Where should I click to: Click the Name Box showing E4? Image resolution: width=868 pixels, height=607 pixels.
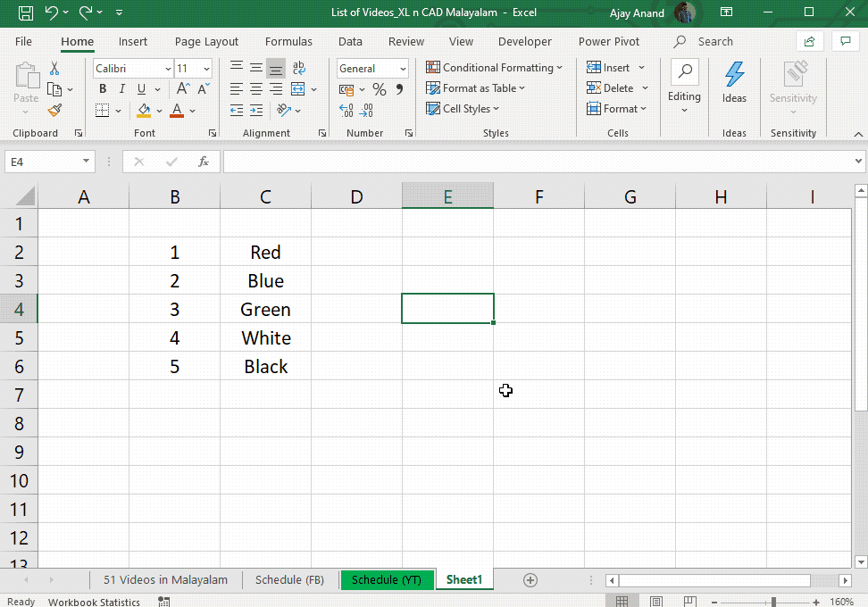pos(50,162)
